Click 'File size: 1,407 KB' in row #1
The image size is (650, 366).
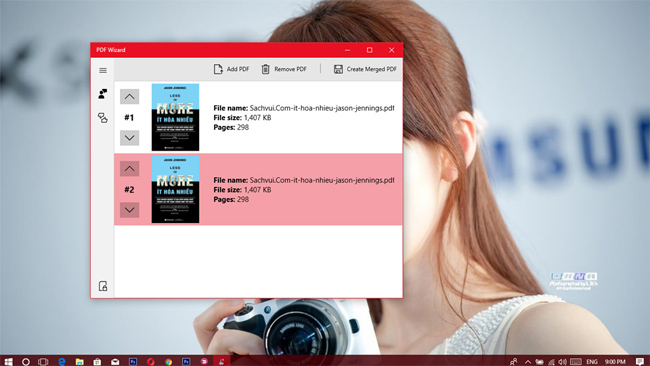(x=242, y=118)
